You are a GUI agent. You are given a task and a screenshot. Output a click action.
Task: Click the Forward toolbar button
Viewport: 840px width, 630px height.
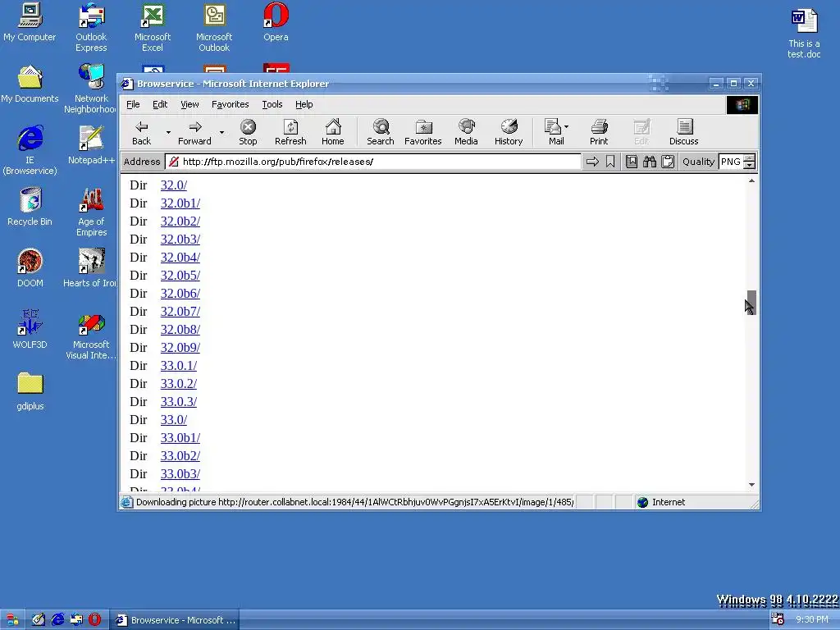point(194,132)
